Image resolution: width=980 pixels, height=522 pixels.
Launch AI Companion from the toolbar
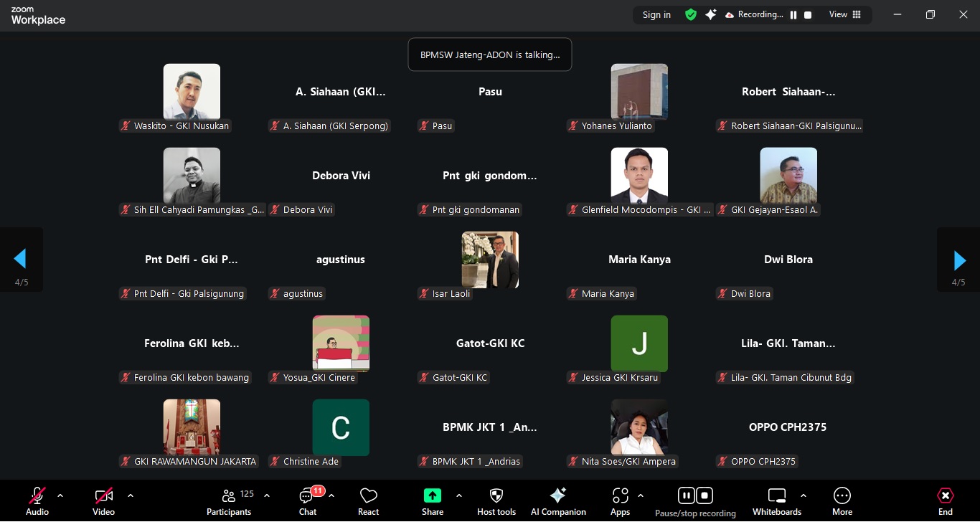point(558,500)
